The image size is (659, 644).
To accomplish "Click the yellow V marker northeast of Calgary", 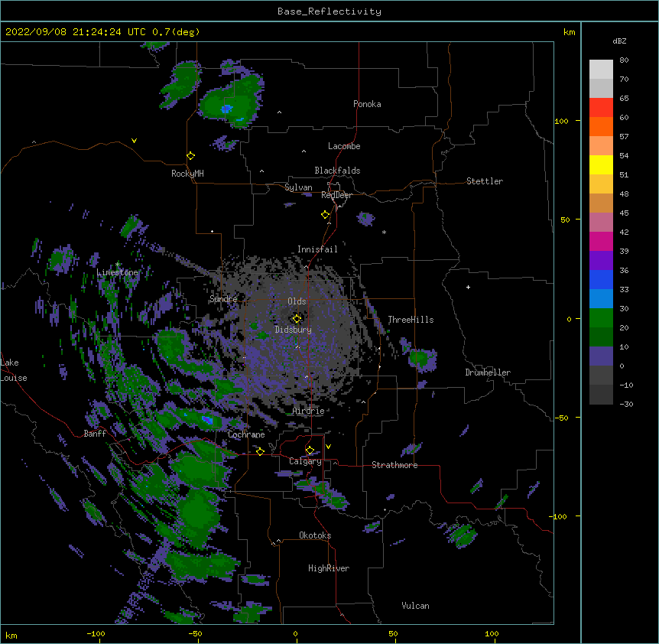I will 328,447.
